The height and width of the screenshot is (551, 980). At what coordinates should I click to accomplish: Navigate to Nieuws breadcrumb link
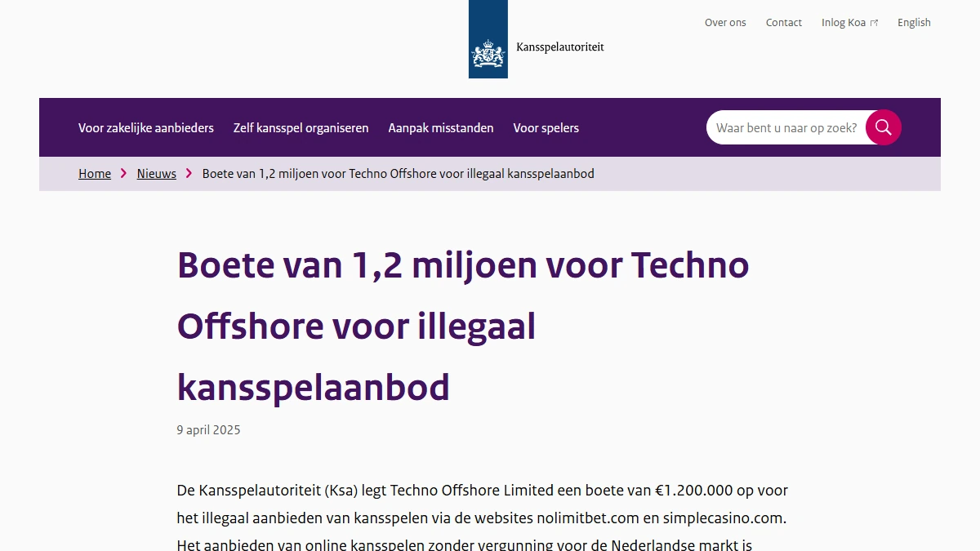tap(157, 173)
